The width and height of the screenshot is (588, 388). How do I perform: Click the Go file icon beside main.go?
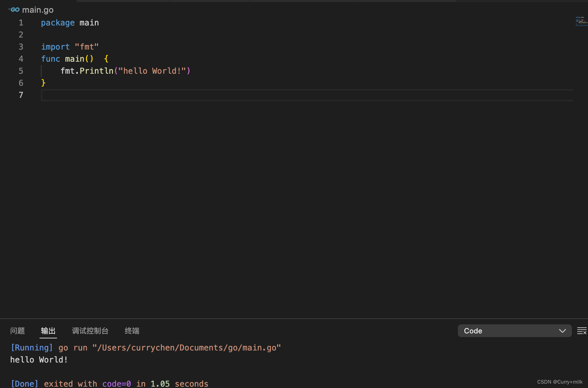pos(14,10)
